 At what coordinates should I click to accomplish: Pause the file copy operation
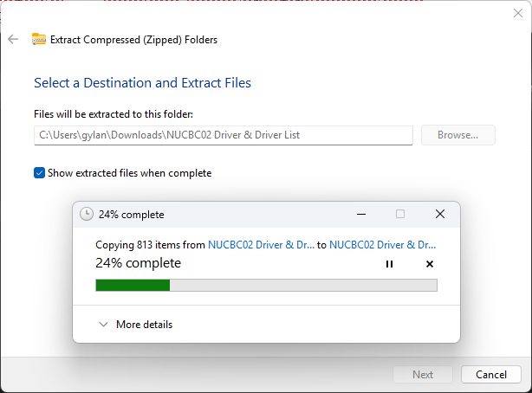(x=389, y=264)
